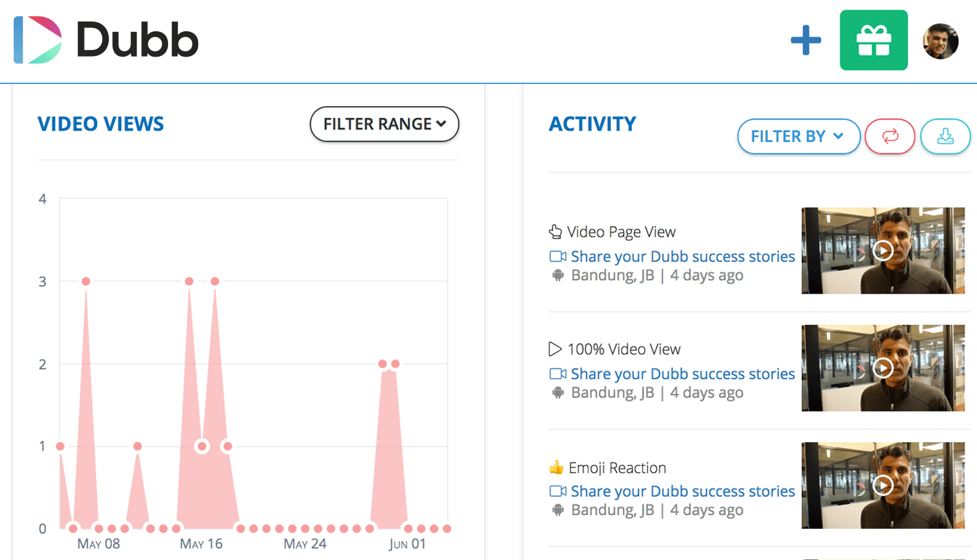The height and width of the screenshot is (560, 977).
Task: Click the 100% Video View play icon
Action: (555, 350)
